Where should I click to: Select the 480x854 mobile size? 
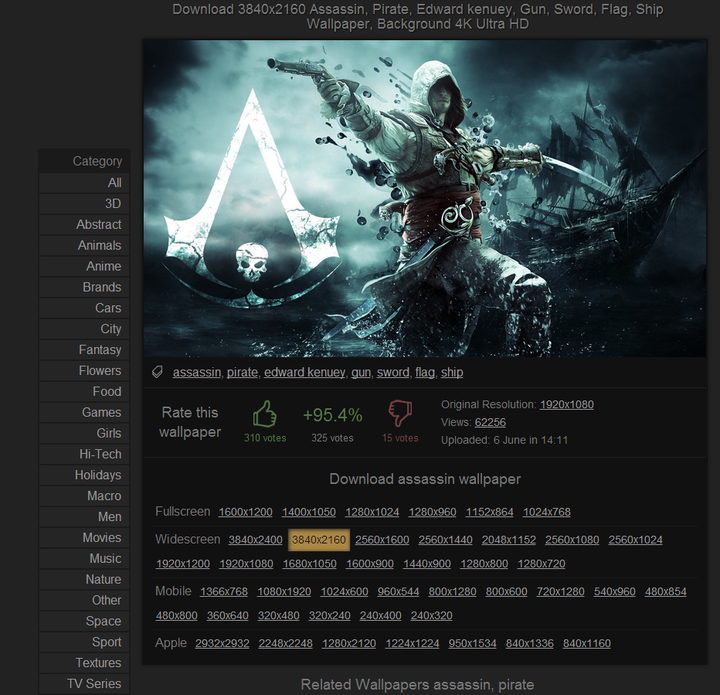point(665,592)
